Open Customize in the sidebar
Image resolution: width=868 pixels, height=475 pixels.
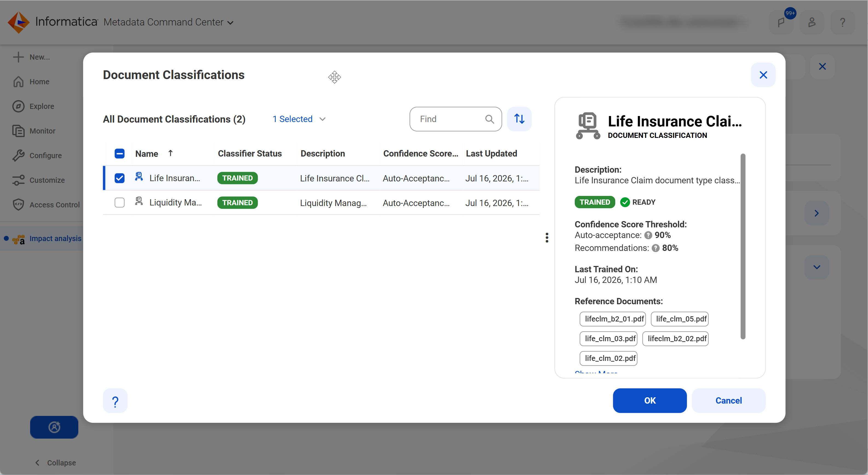(x=39, y=180)
